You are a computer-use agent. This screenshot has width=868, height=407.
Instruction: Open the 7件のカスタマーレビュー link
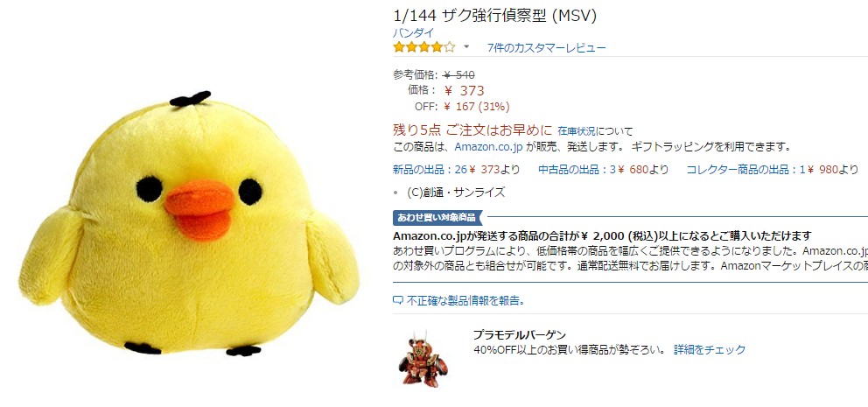click(x=546, y=47)
